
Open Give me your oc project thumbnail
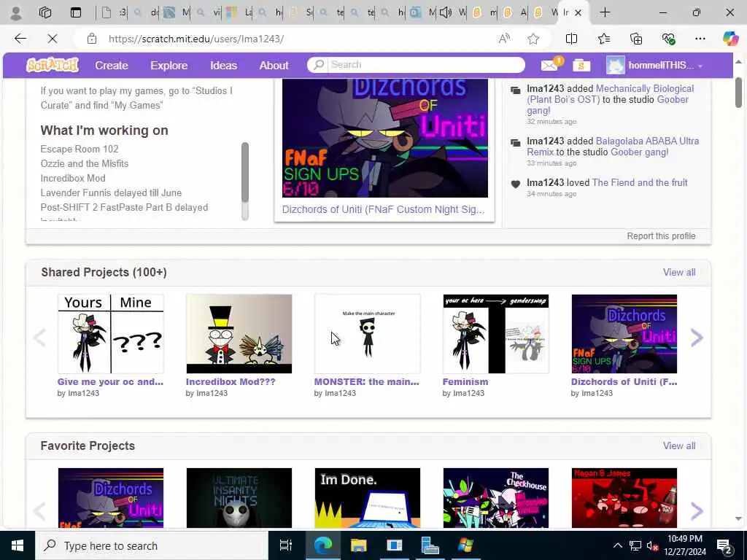[x=111, y=333]
